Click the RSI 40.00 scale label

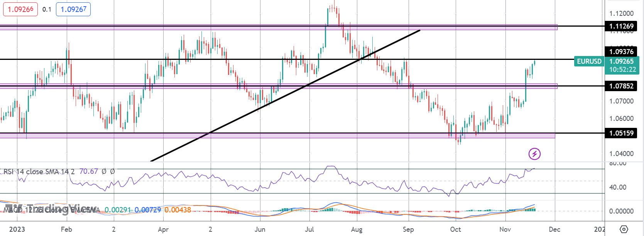pos(617,187)
